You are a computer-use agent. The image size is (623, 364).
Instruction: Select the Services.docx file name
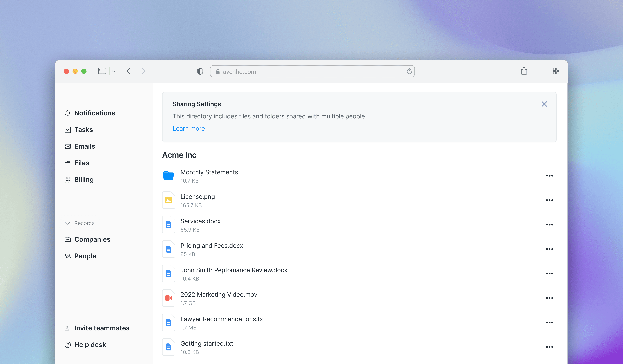(201, 221)
